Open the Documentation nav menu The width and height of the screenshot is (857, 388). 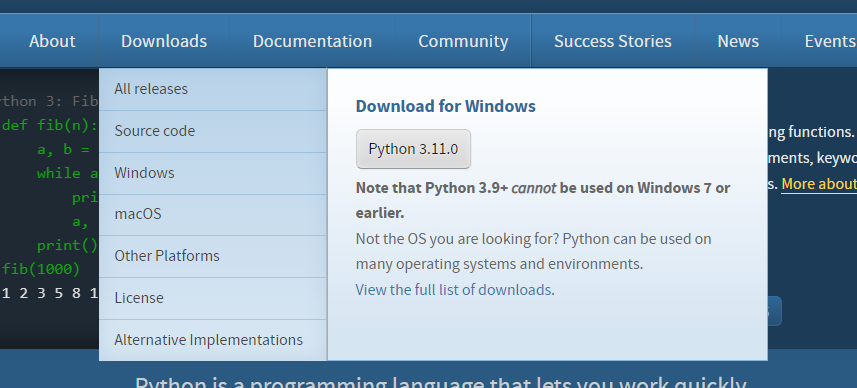coord(312,41)
